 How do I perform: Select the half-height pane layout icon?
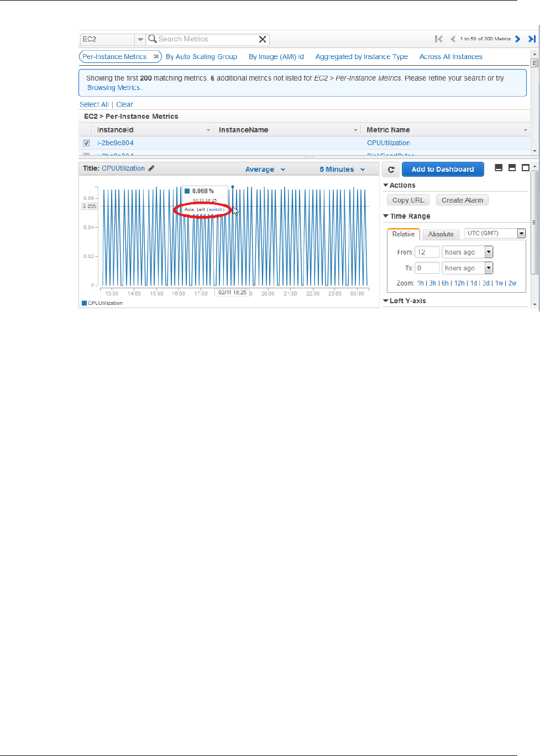[x=512, y=168]
